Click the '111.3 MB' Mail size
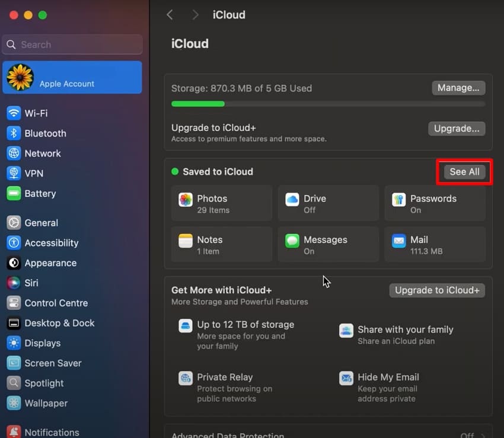This screenshot has height=438, width=504. pos(426,251)
